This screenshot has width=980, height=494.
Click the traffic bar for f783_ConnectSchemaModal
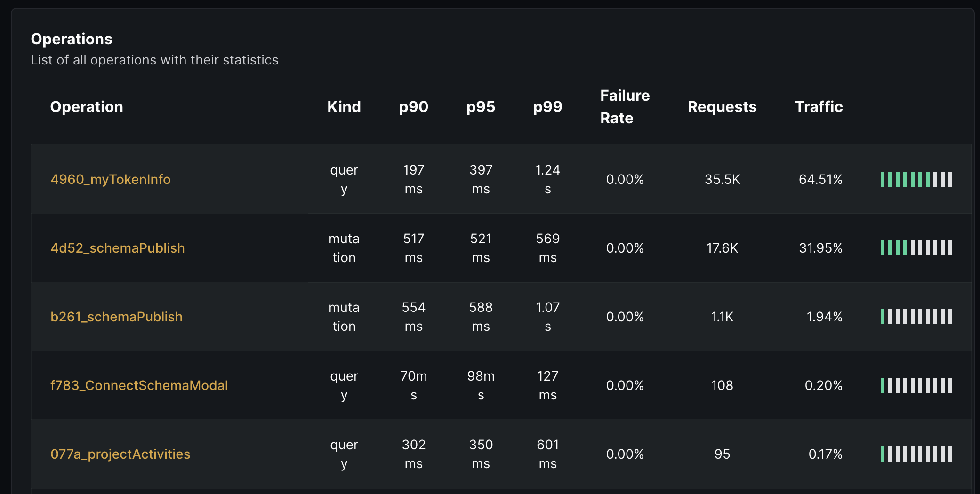point(916,385)
